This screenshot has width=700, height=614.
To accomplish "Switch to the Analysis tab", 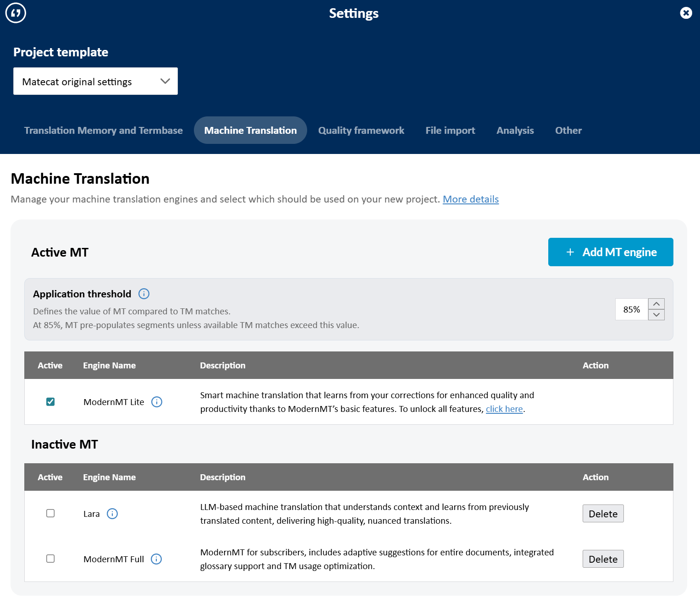I will (515, 131).
